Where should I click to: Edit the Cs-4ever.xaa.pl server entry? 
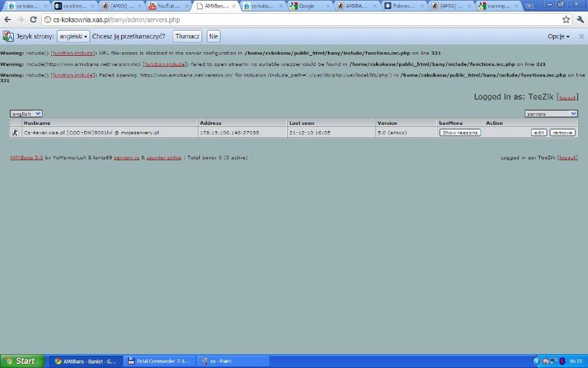click(x=539, y=133)
